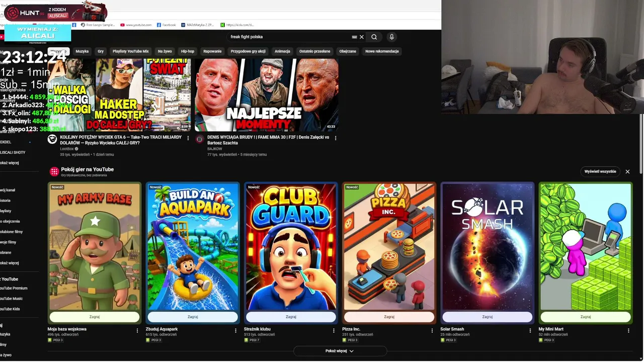Click Zagraj under Pizza Inc.
The width and height of the screenshot is (644, 362).
389,317
